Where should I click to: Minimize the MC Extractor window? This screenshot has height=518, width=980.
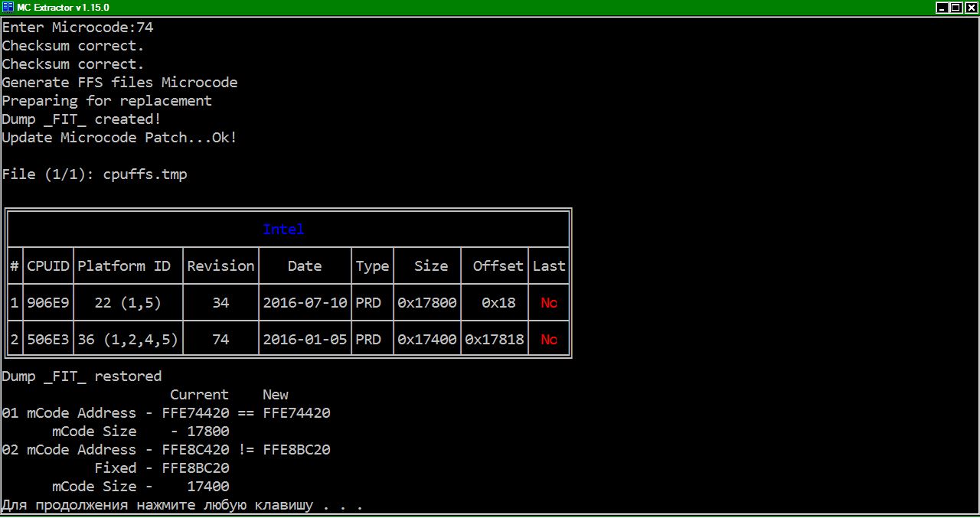942,8
